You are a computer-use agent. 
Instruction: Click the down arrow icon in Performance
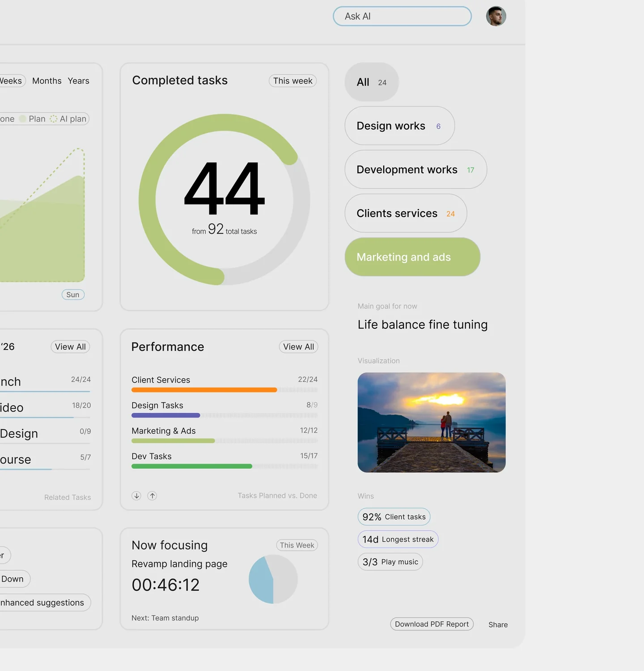point(136,496)
